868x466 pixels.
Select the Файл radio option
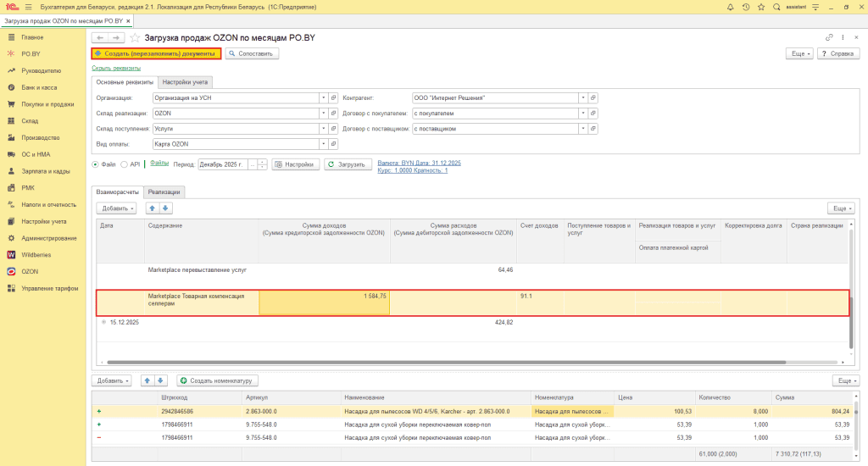[x=95, y=164]
